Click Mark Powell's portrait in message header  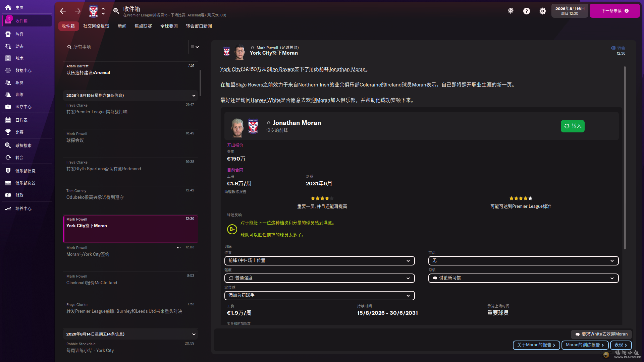(239, 52)
